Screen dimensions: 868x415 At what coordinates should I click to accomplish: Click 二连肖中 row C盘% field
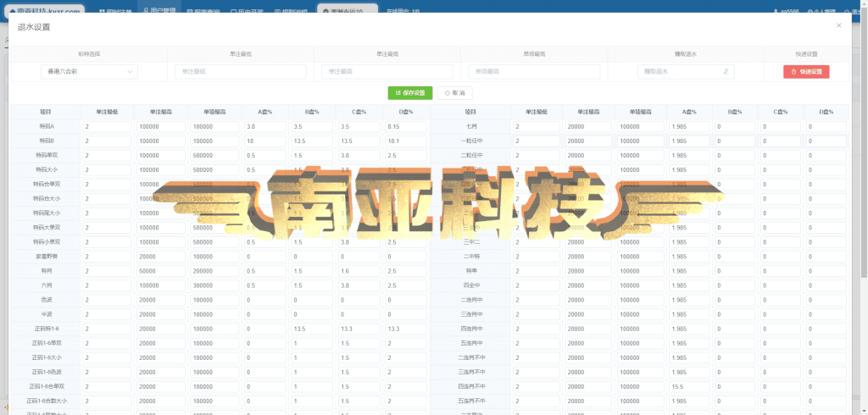781,300
